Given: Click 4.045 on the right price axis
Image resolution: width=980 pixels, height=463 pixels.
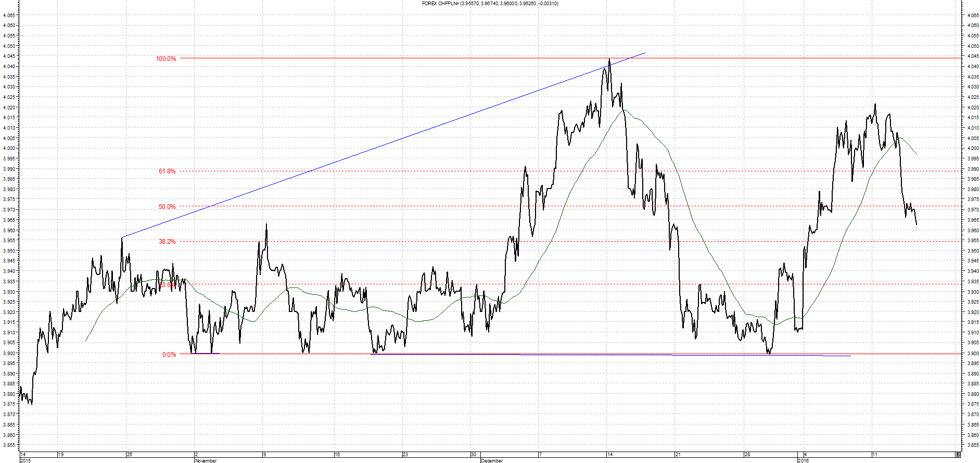Looking at the screenshot, I should [x=973, y=56].
